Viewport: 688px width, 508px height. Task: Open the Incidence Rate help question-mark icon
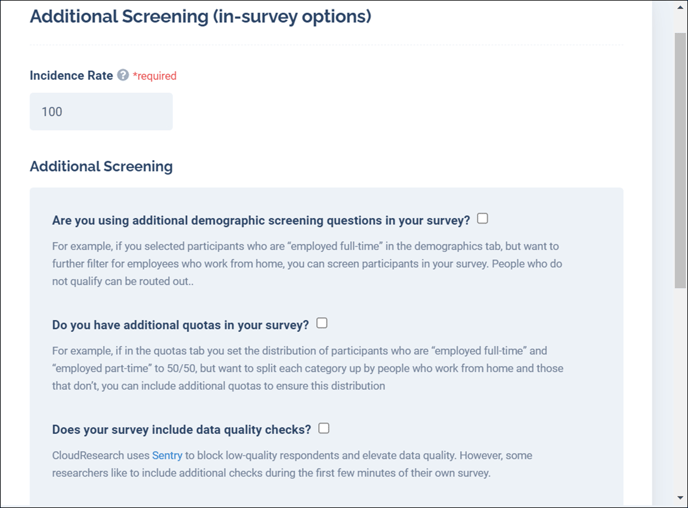click(123, 75)
